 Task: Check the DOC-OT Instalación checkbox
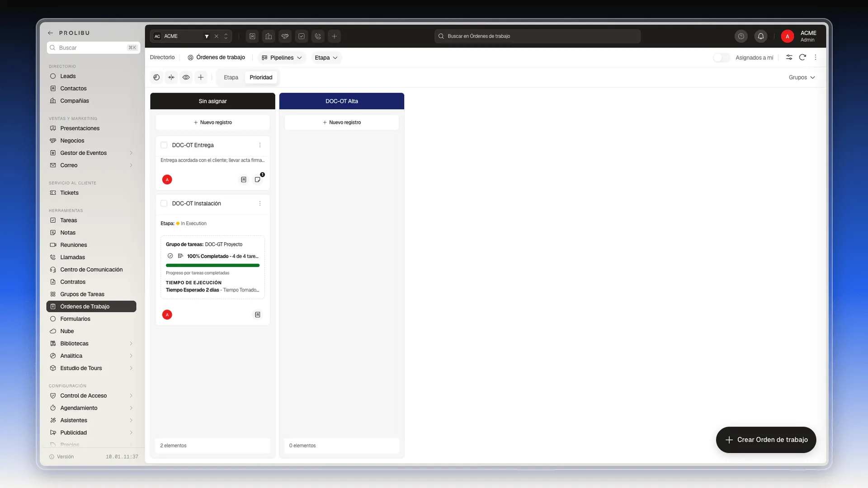coord(164,203)
